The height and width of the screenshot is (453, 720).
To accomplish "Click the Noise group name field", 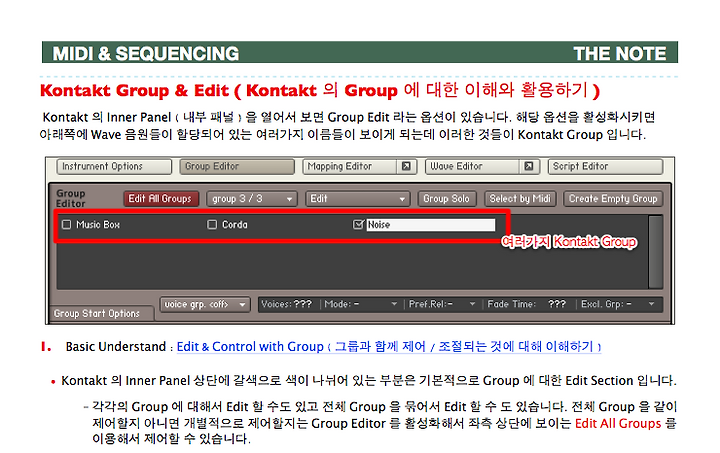I will point(431,225).
